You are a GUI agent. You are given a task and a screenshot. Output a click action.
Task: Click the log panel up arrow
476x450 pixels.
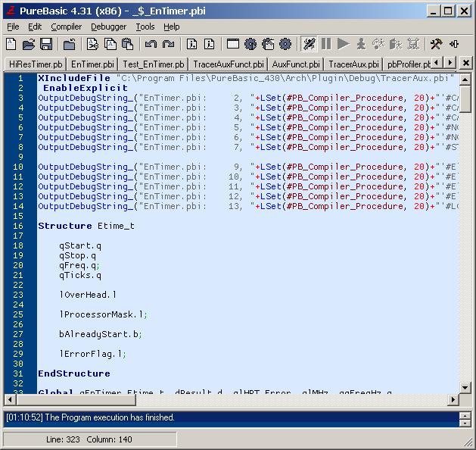tap(465, 415)
